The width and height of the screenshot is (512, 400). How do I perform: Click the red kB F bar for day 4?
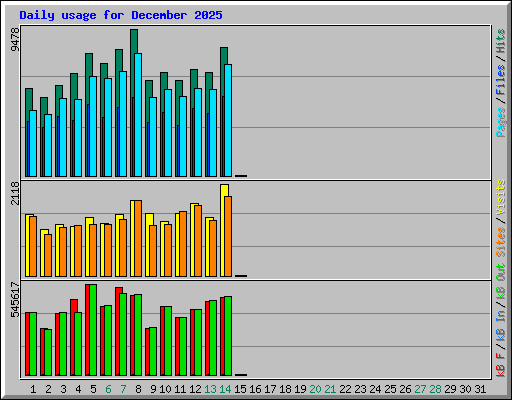point(73,337)
